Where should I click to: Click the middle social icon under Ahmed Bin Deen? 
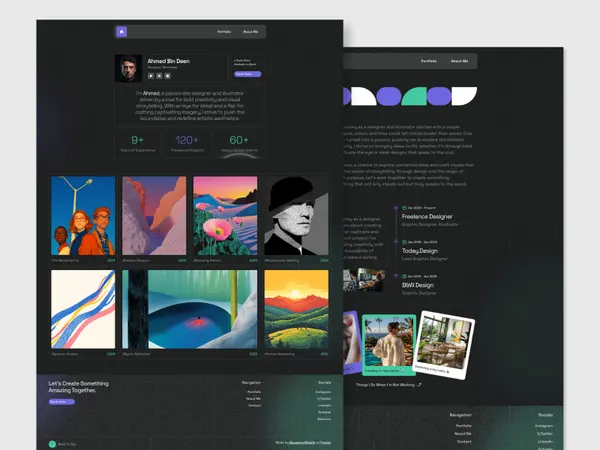pyautogui.click(x=159, y=76)
